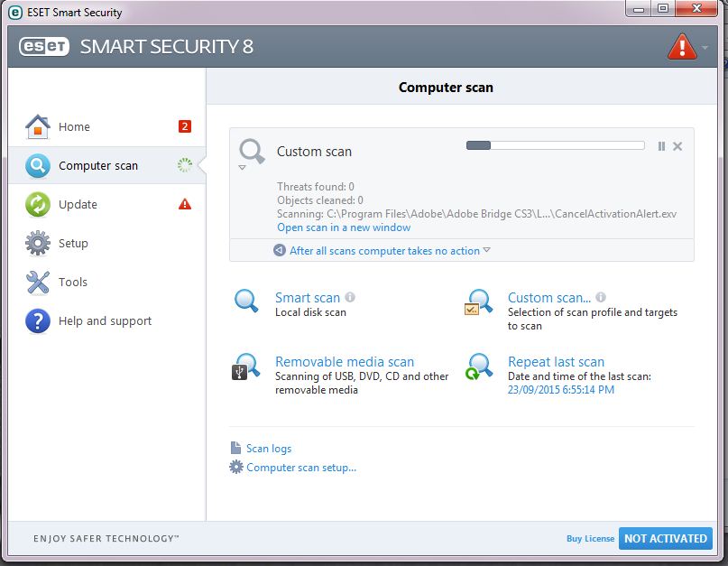Open the dropdown arrow beside header alert
The height and width of the screenshot is (566, 728).
[x=706, y=47]
